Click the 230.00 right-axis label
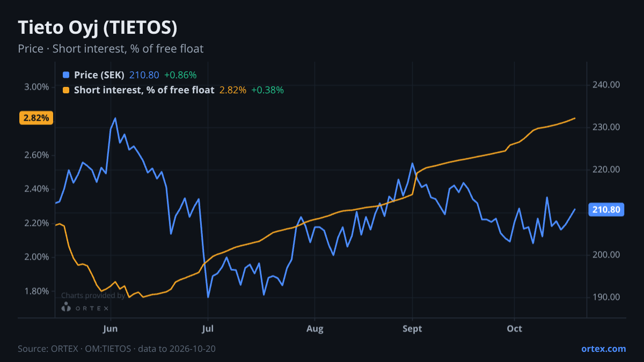The width and height of the screenshot is (644, 362). (606, 127)
